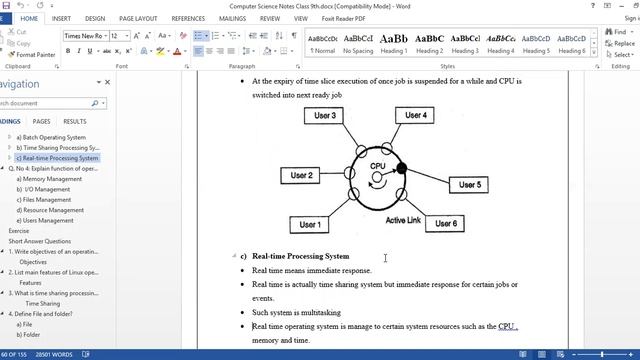Toggle italic formatting

coord(79,51)
